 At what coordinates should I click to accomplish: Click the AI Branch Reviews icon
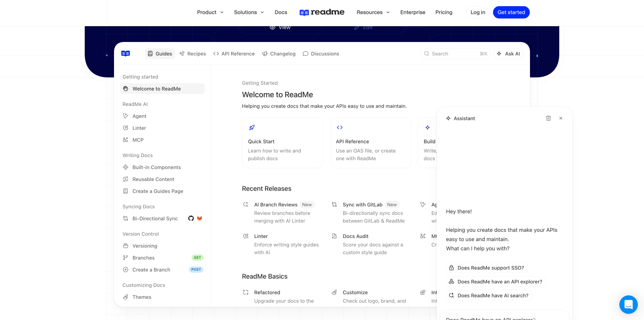pos(246,204)
